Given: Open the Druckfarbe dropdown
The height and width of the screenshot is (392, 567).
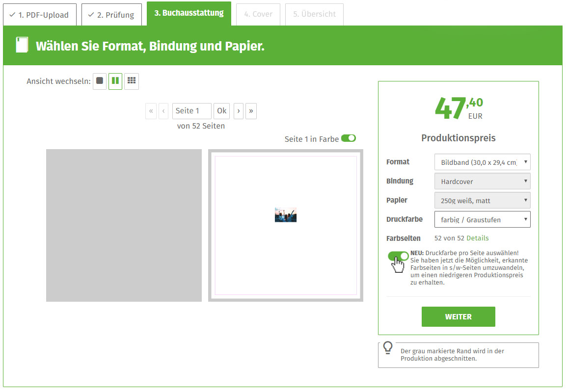Looking at the screenshot, I should coord(482,219).
